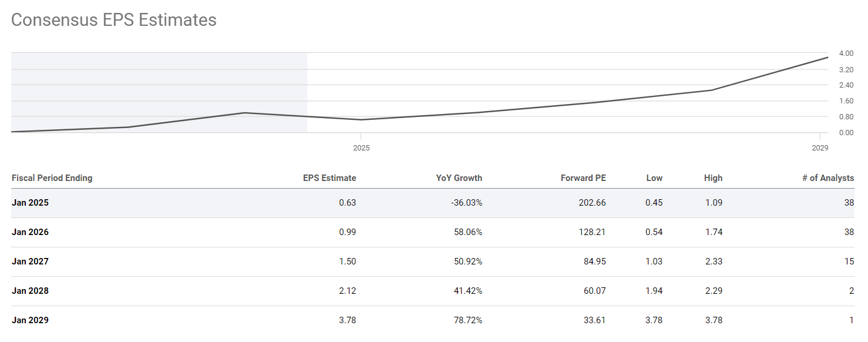868x342 pixels.
Task: Click the High column header
Action: tap(713, 178)
